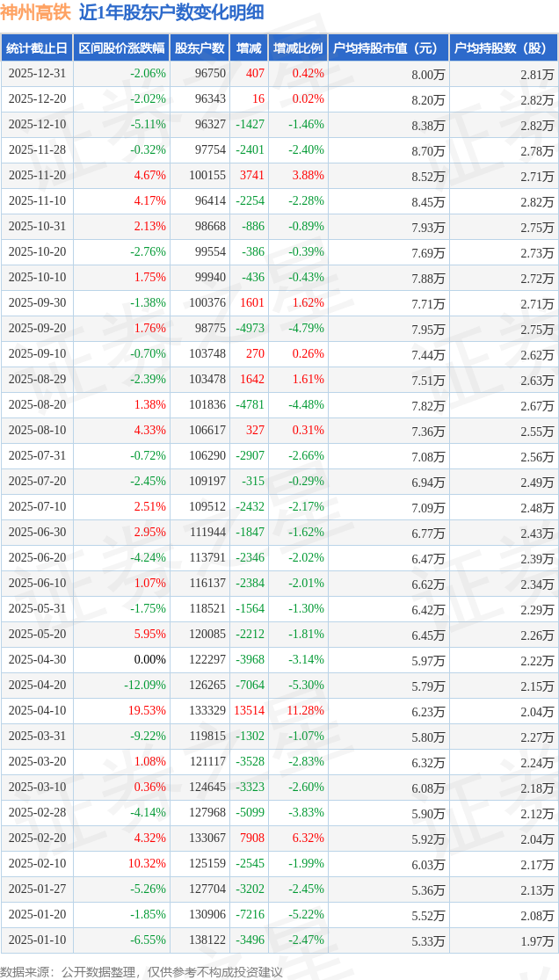
Task: Click the 增减 column header
Action: 249,48
